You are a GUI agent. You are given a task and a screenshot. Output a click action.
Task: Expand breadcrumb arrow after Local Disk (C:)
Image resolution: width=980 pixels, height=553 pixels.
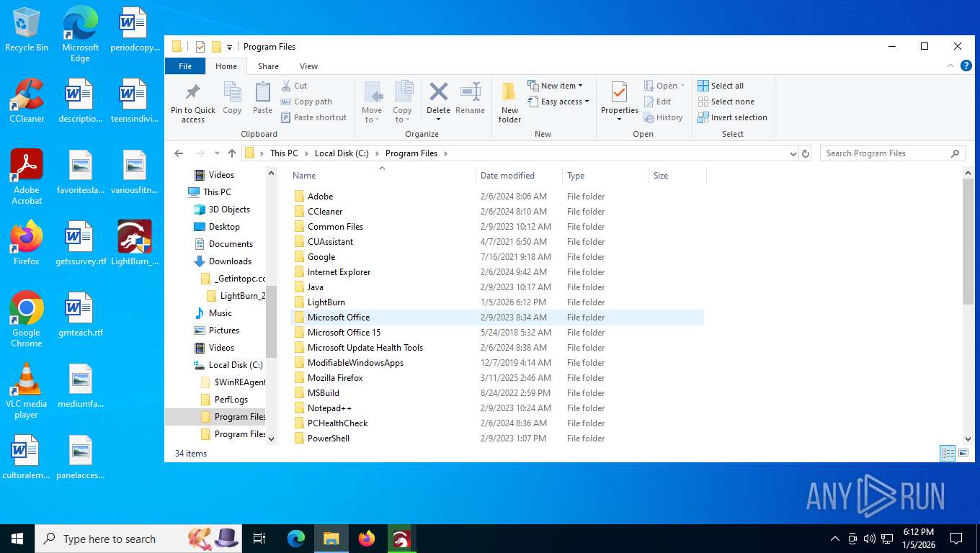(x=378, y=153)
